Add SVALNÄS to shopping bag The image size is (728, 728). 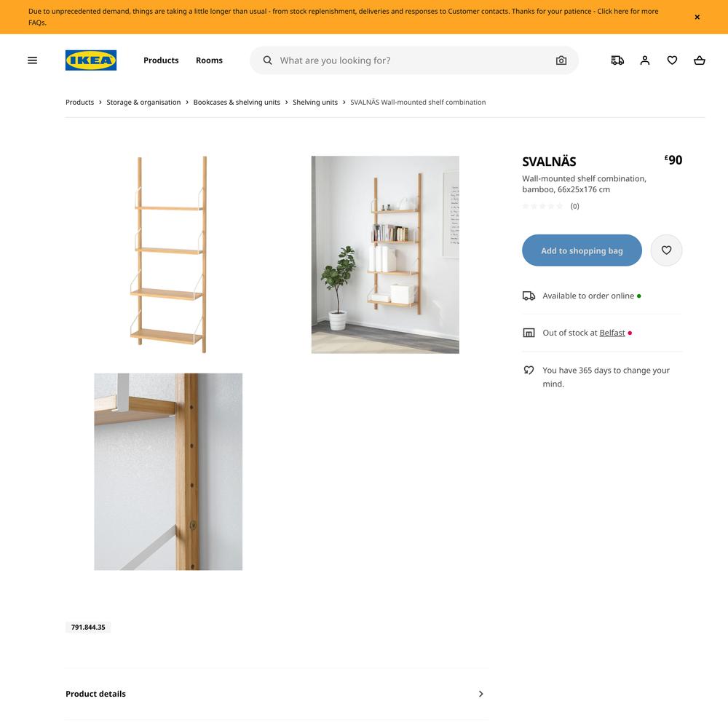pos(582,250)
